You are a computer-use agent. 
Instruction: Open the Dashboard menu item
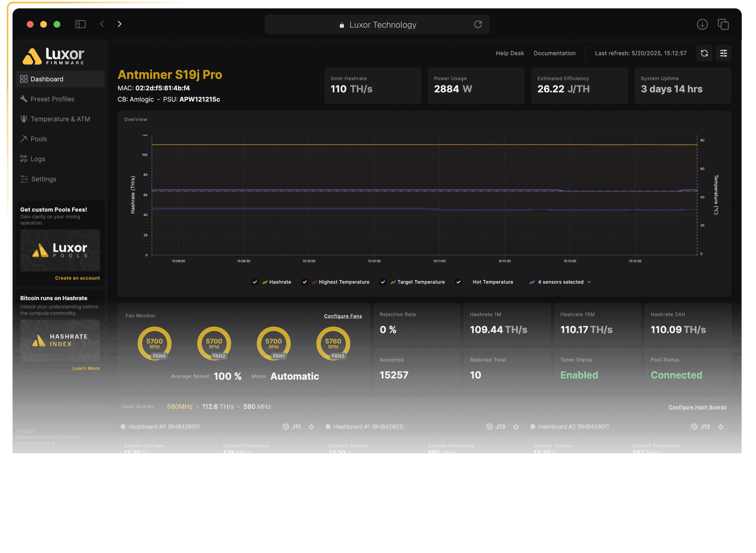point(47,79)
